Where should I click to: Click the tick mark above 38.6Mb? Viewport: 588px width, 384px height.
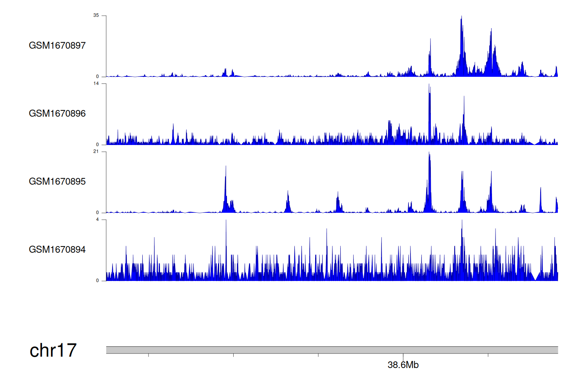[403, 356]
